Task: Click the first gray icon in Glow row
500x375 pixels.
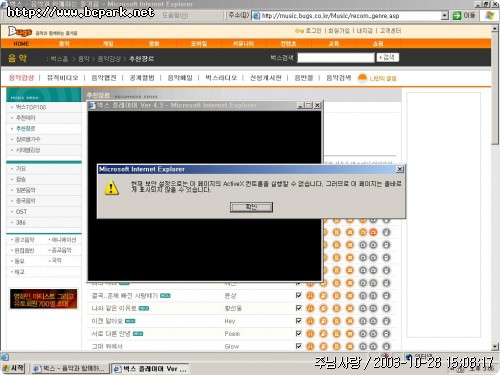Action: 363,346
